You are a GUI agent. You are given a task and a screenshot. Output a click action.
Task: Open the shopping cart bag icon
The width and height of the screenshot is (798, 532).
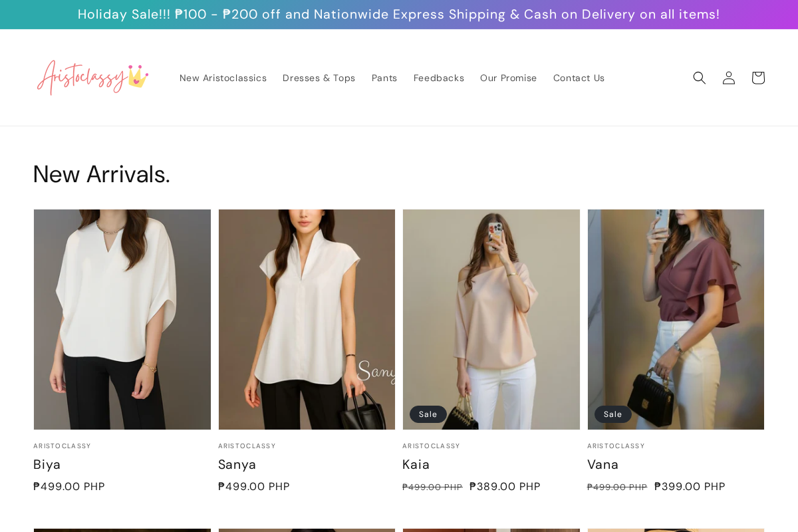(757, 77)
